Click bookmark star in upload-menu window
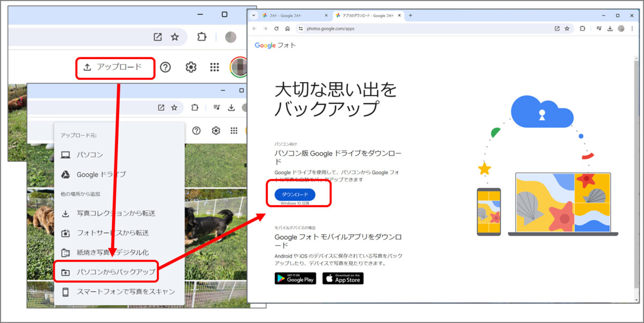The image size is (644, 323). [x=174, y=107]
